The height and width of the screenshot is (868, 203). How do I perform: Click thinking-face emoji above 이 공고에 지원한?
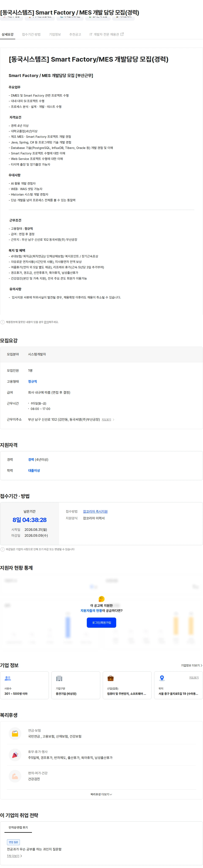[x=101, y=599]
